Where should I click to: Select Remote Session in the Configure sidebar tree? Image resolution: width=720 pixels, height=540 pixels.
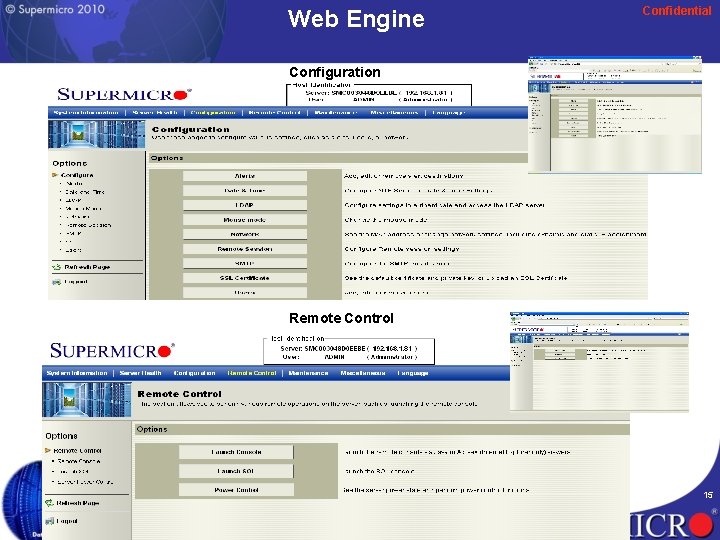(89, 225)
